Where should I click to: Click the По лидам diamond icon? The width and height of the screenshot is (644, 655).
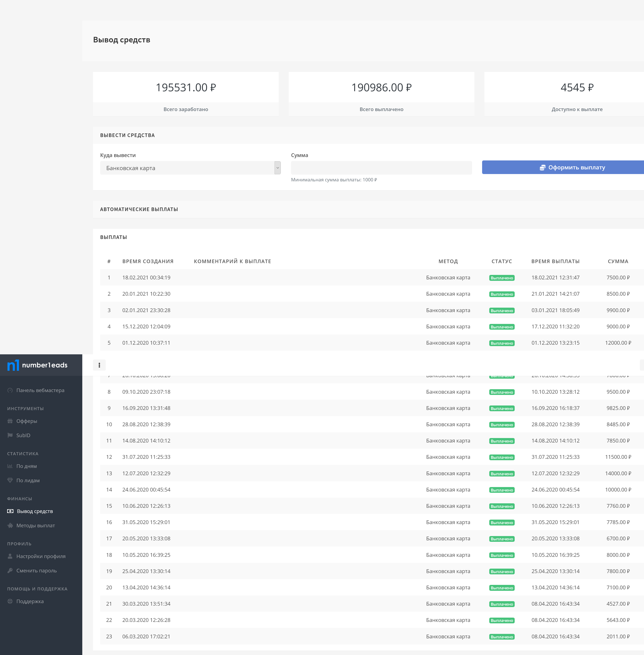pos(10,480)
